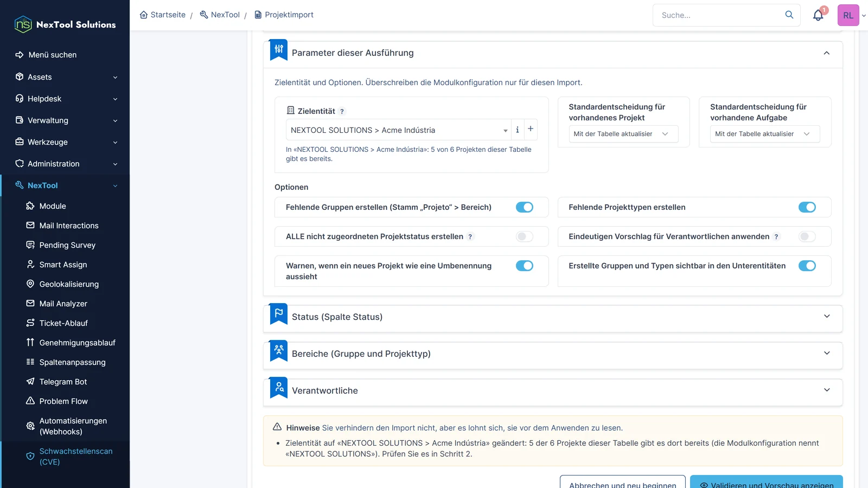This screenshot has height=488, width=868.
Task: Go to Startseite breadcrumb link
Action: coord(163,15)
